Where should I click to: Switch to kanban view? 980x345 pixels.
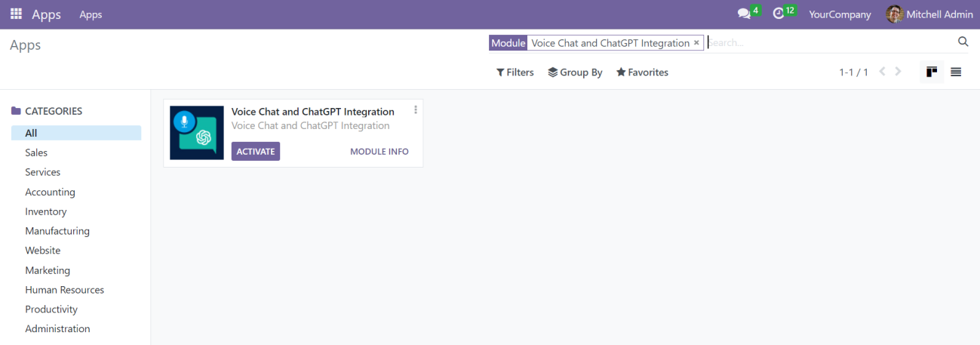(932, 72)
